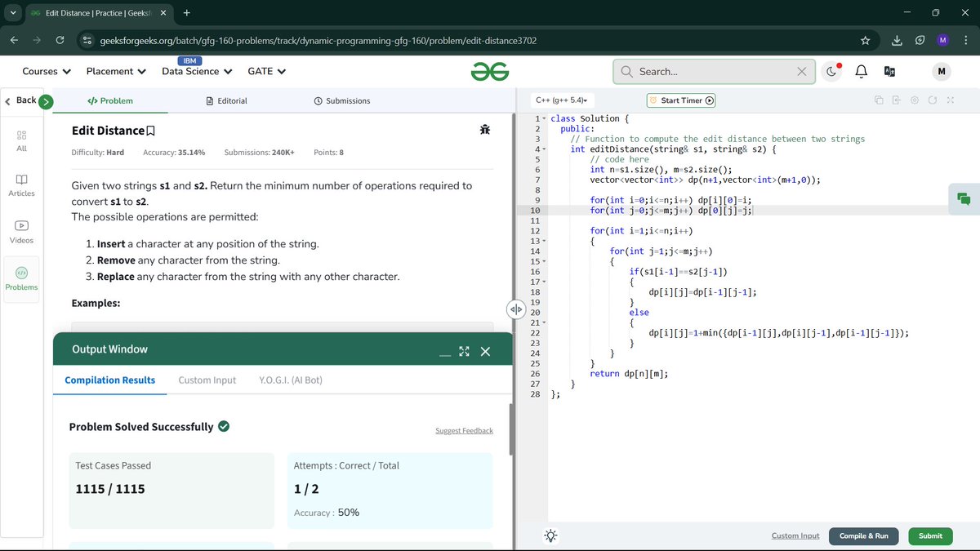Expand the Placement menu
980x551 pixels.
click(116, 72)
